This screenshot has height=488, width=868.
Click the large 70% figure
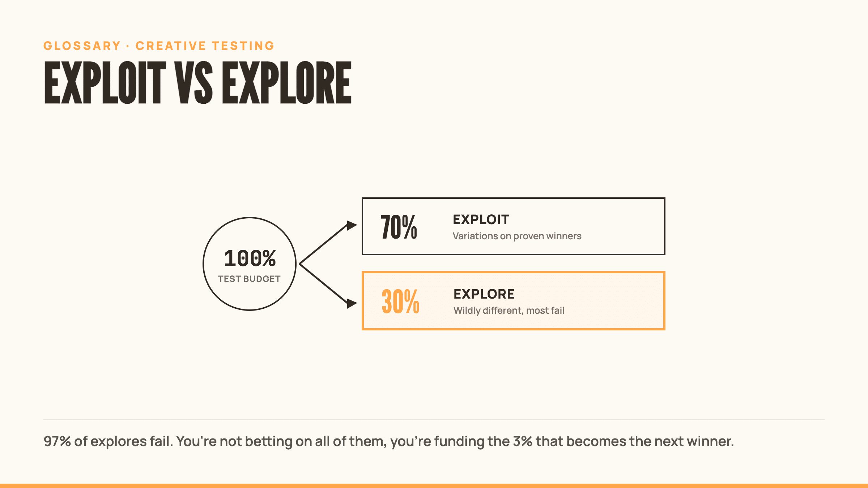tap(399, 227)
